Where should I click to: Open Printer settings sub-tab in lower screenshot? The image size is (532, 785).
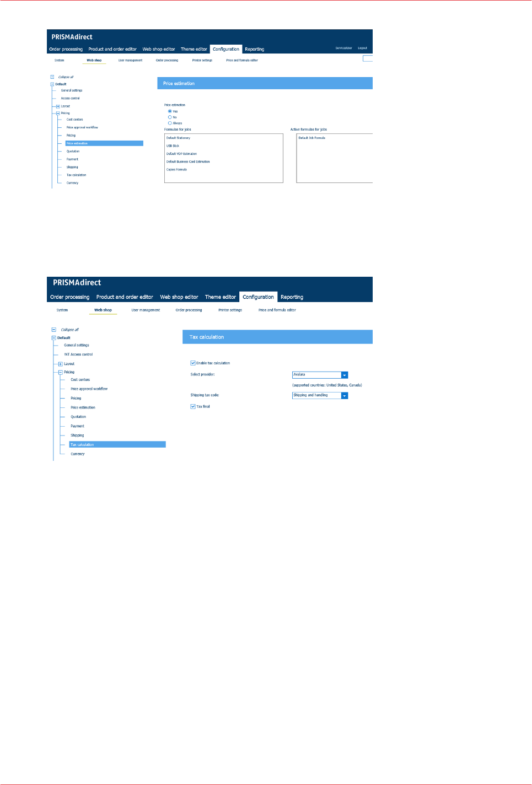[x=230, y=310]
